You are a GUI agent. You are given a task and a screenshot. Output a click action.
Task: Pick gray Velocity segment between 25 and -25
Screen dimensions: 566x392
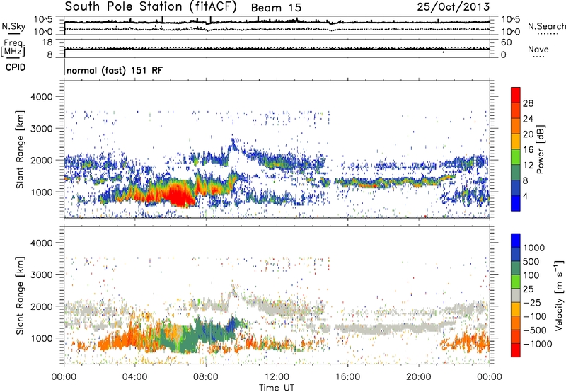tap(516, 295)
